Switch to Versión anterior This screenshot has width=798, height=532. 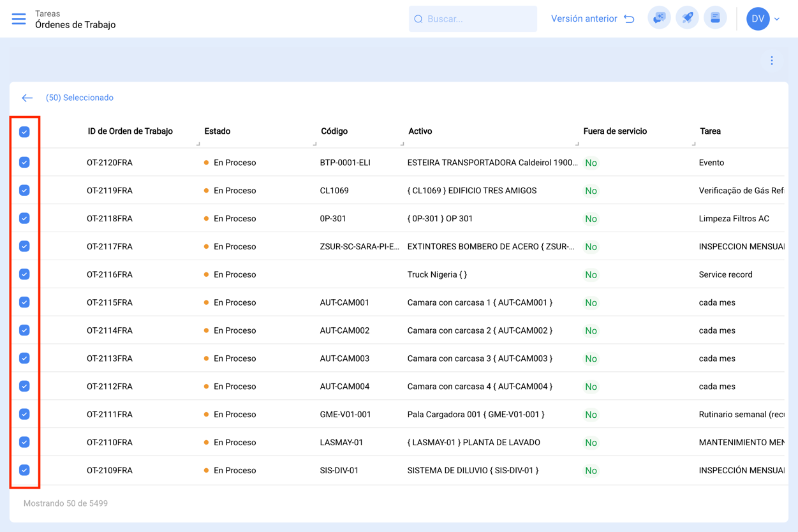tap(584, 18)
